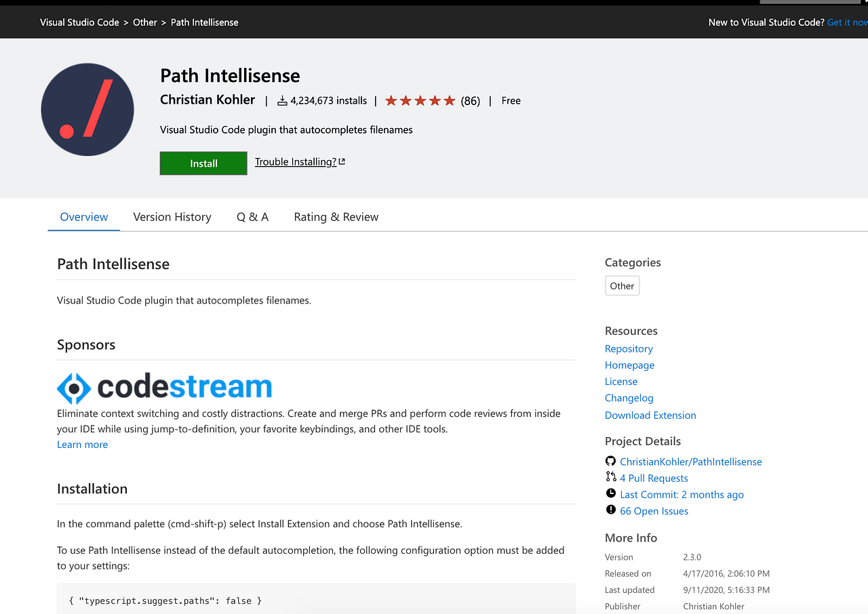The image size is (868, 614).
Task: Click the 4,234,673 installs text
Action: pyautogui.click(x=329, y=100)
